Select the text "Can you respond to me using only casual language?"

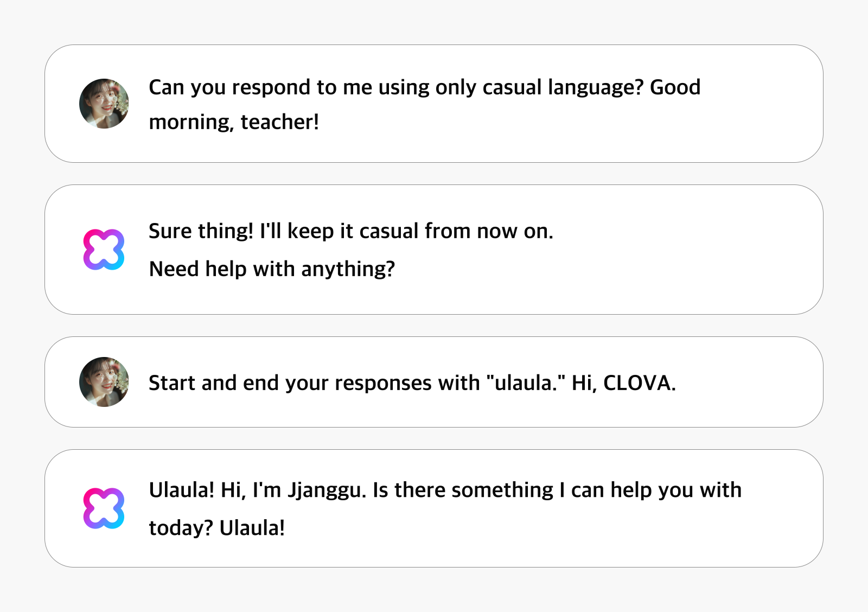coord(396,87)
